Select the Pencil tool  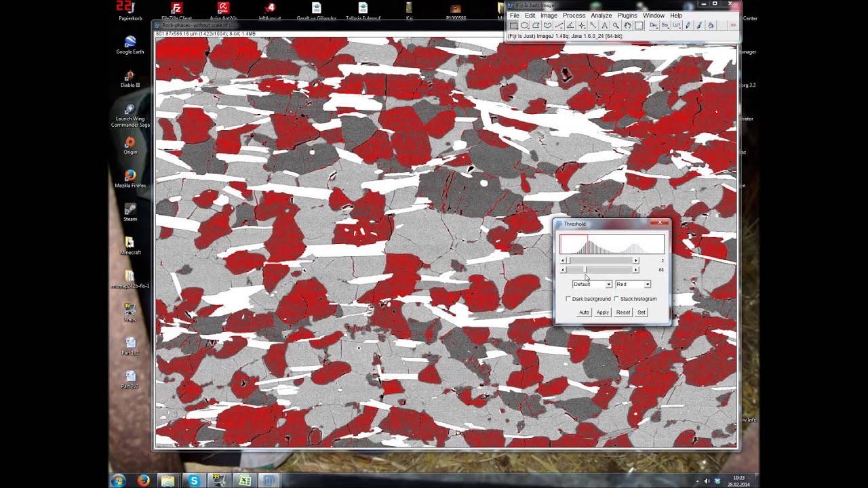tap(688, 25)
